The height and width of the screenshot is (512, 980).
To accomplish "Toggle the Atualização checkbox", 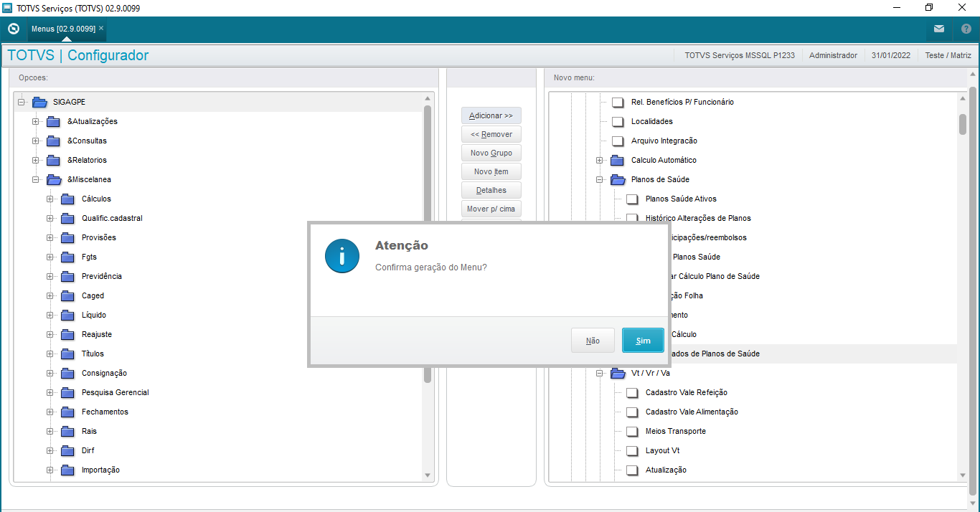I will [632, 470].
